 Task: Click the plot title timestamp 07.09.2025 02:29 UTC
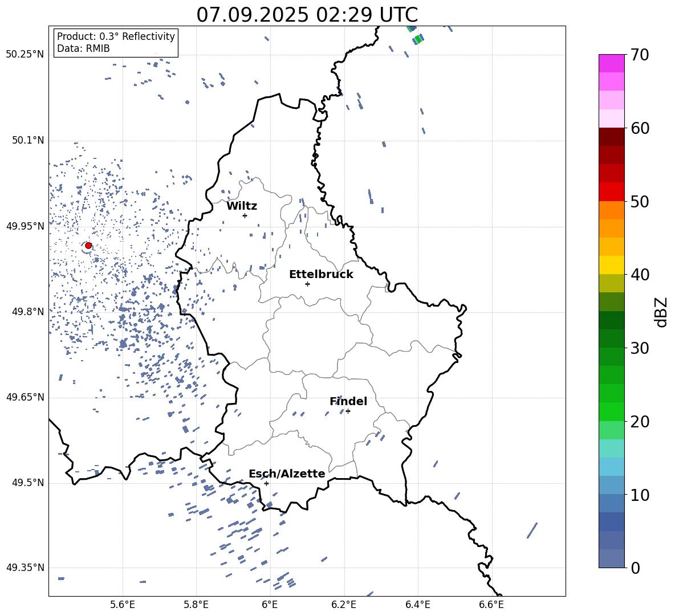(x=307, y=15)
